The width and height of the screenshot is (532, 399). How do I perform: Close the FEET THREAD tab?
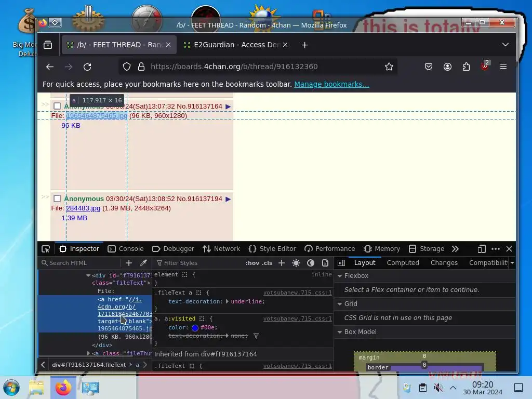tap(168, 45)
